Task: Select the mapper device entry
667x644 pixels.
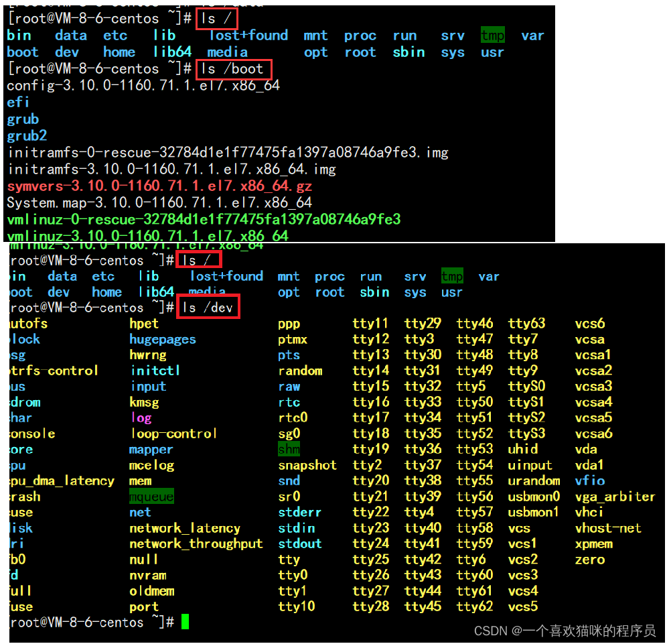Action: pyautogui.click(x=151, y=449)
